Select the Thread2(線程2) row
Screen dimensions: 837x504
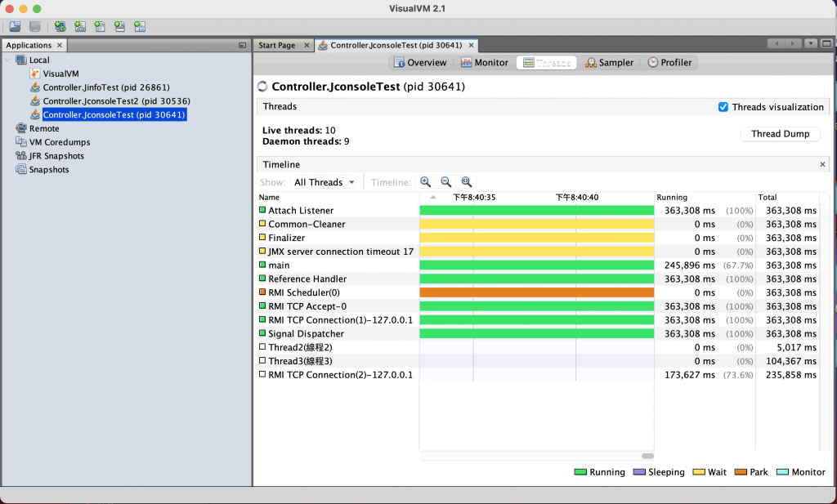tap(539, 347)
